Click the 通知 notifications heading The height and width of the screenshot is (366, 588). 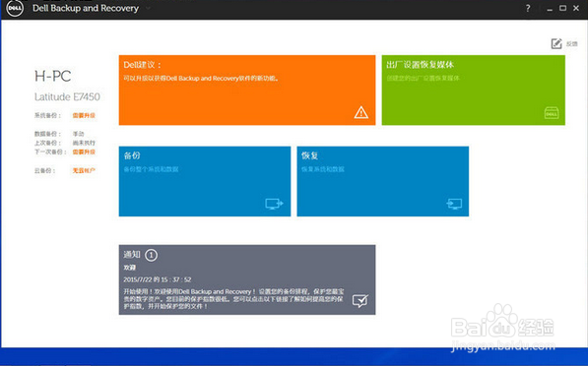pos(132,255)
